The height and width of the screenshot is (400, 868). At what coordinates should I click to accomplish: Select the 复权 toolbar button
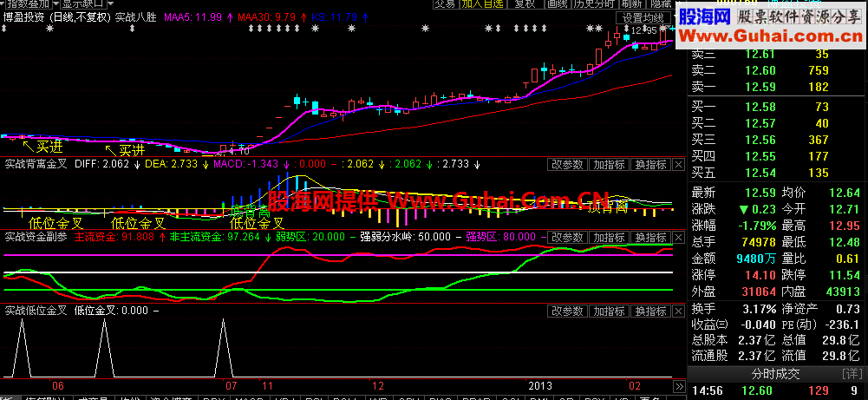[x=525, y=3]
